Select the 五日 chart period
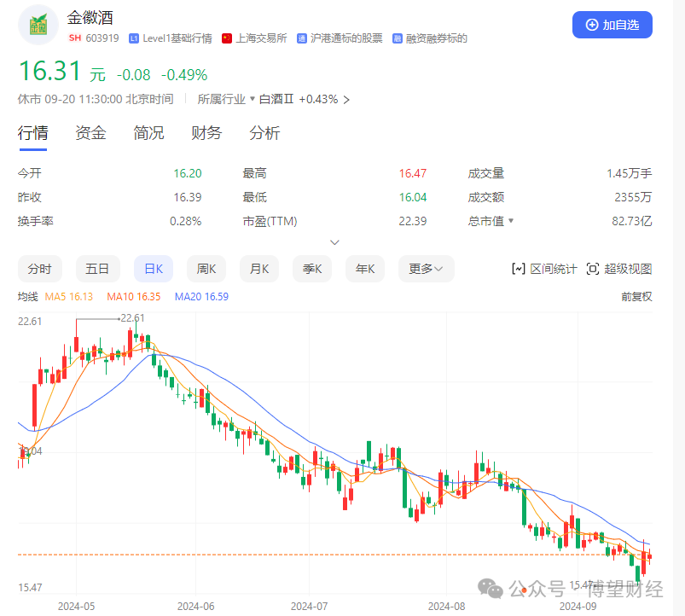Viewport: 685px width, 616px height. (97, 269)
